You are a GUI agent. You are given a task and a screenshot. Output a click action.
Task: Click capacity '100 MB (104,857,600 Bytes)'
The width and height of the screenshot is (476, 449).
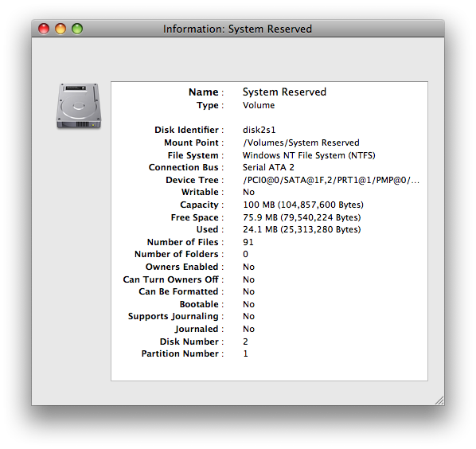click(303, 205)
